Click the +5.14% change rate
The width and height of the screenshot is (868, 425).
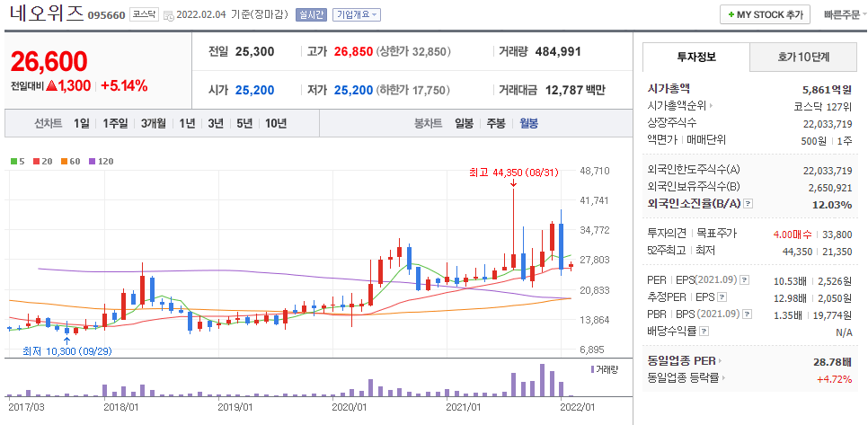point(124,85)
